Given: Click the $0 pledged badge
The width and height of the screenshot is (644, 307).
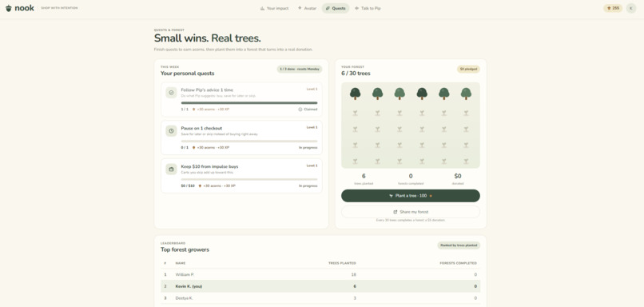Looking at the screenshot, I should [x=468, y=69].
